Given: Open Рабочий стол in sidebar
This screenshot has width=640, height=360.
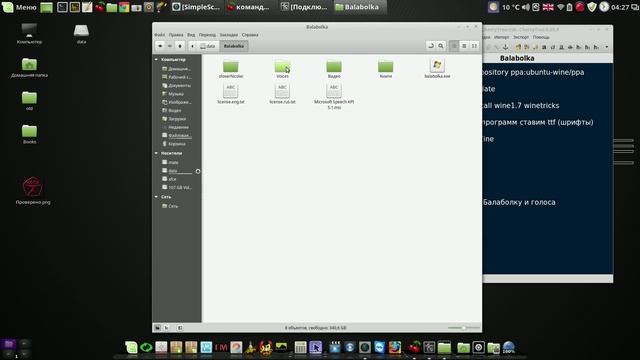Looking at the screenshot, I should (x=176, y=77).
